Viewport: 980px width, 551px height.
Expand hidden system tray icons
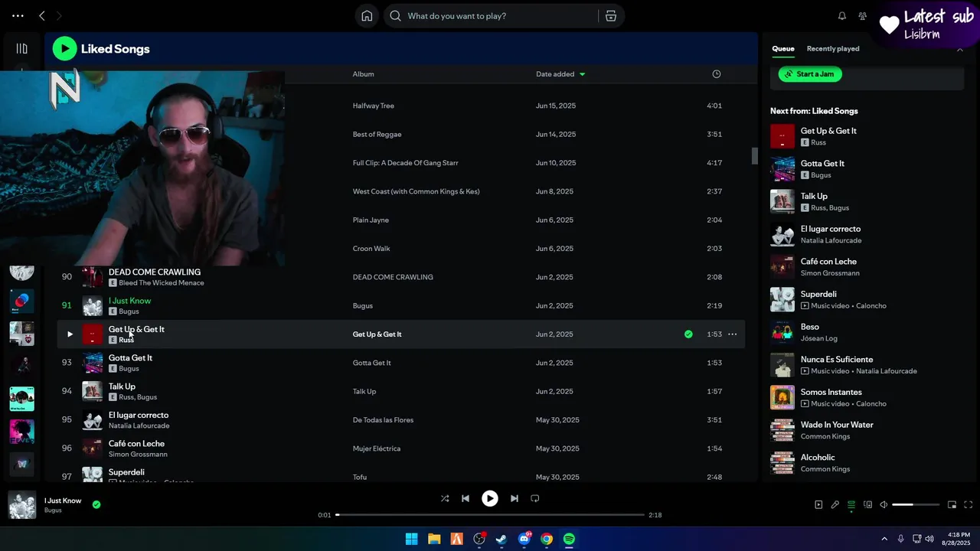point(884,539)
